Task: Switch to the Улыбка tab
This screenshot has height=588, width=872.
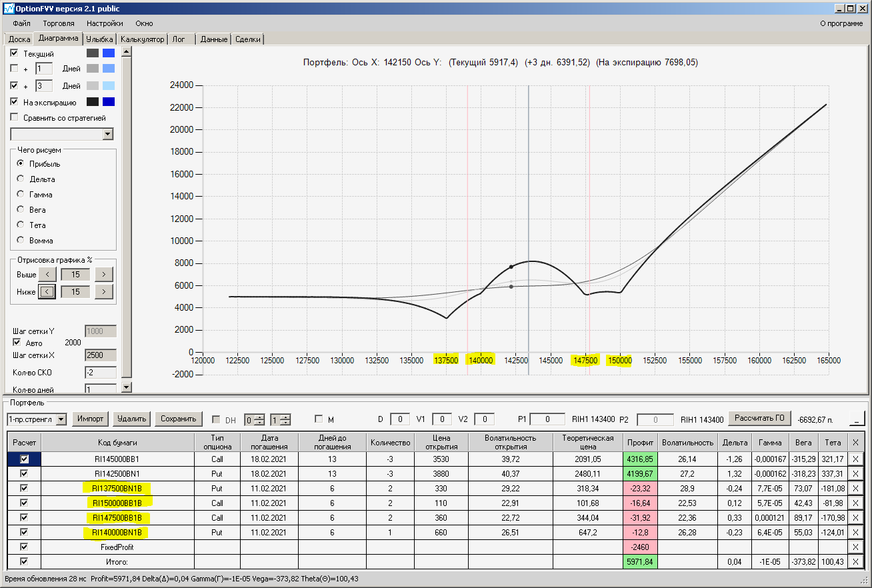Action: click(99, 39)
